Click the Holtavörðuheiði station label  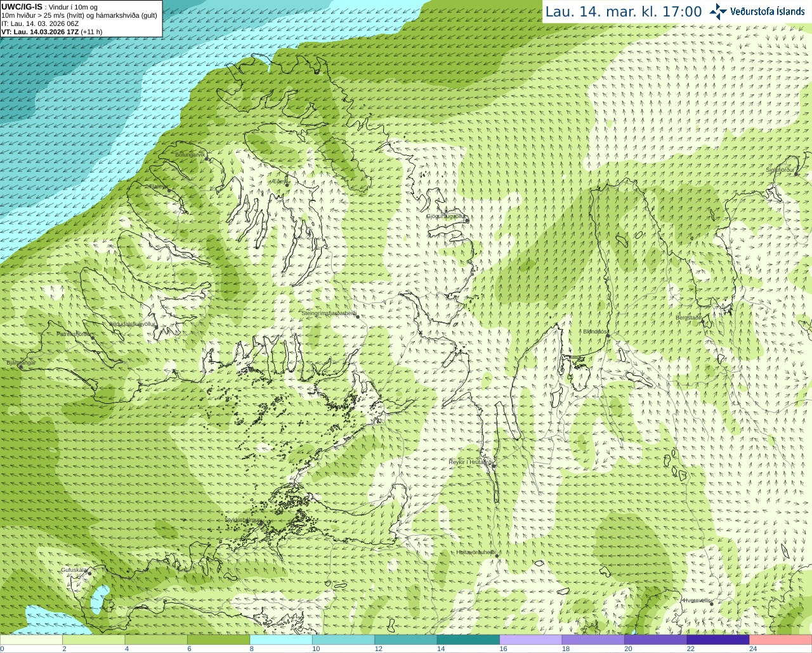click(476, 552)
